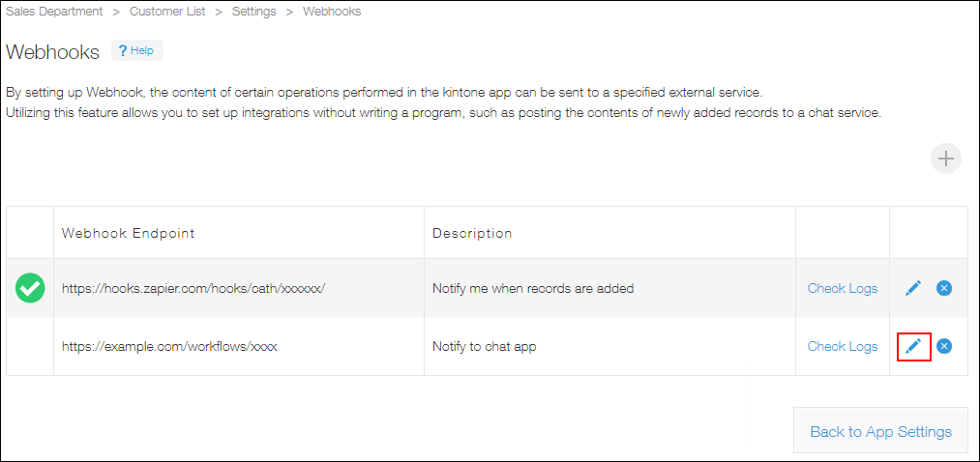Select the hooks.zapier.com endpoint URL
Image resolution: width=980 pixels, height=462 pixels.
[193, 288]
